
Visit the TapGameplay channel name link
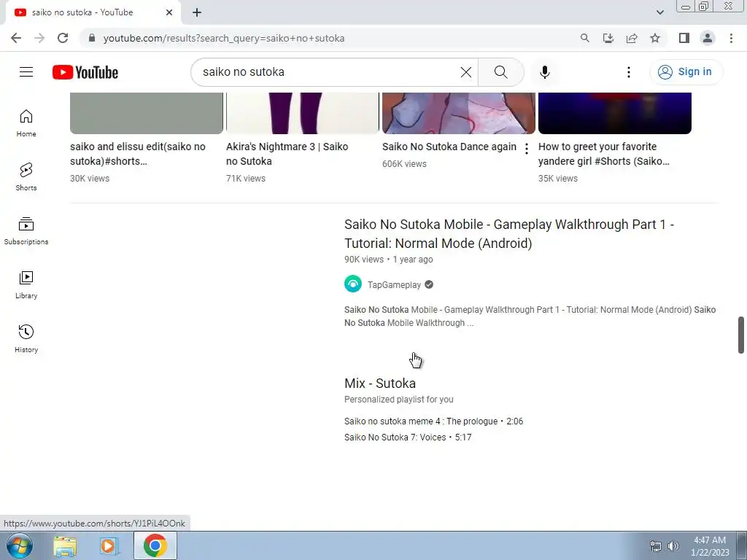[x=394, y=285]
